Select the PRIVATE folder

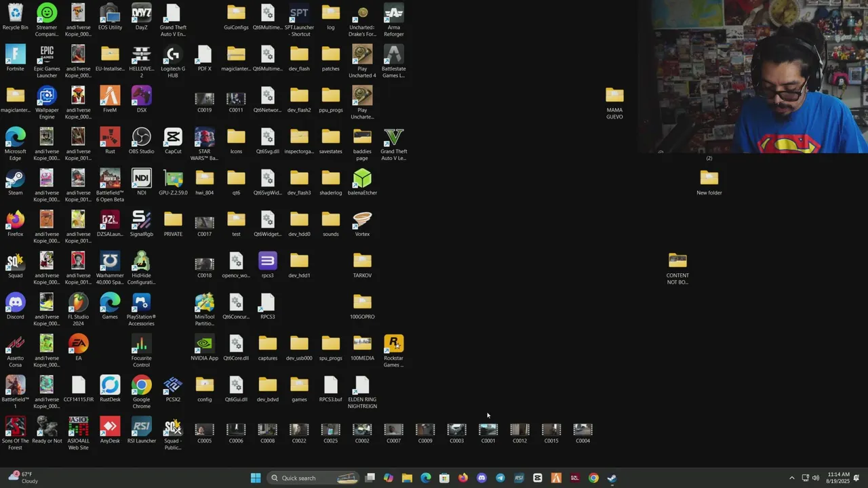pyautogui.click(x=173, y=224)
